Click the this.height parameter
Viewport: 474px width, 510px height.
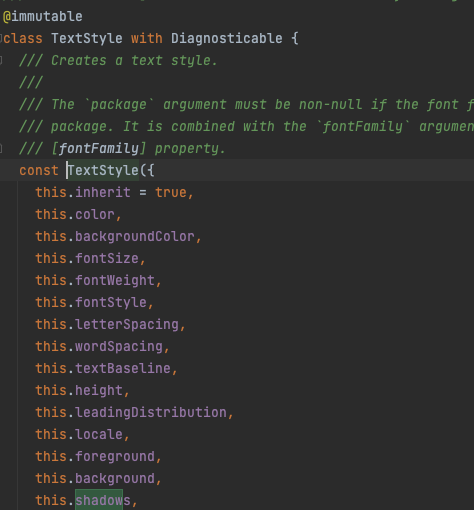pyautogui.click(x=82, y=390)
